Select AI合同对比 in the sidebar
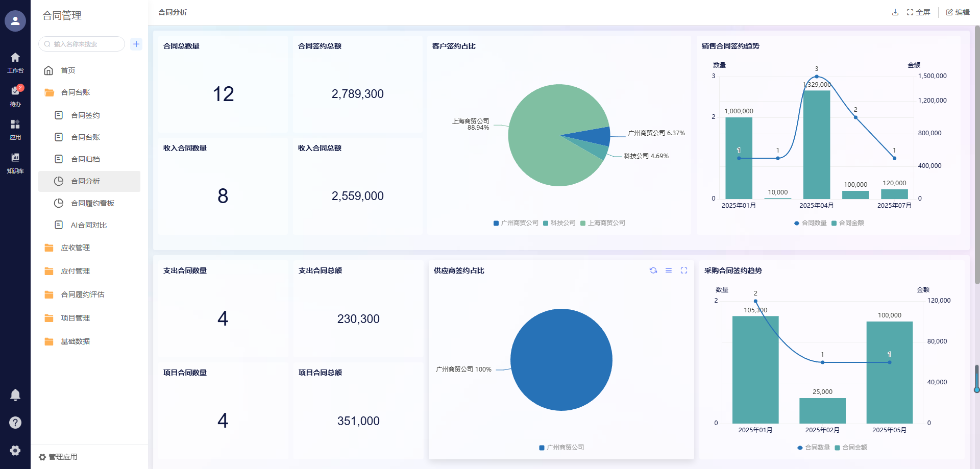980x469 pixels. pyautogui.click(x=88, y=225)
